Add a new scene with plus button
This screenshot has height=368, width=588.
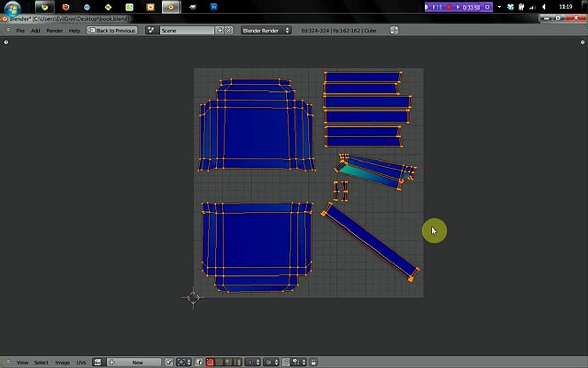tap(220, 31)
